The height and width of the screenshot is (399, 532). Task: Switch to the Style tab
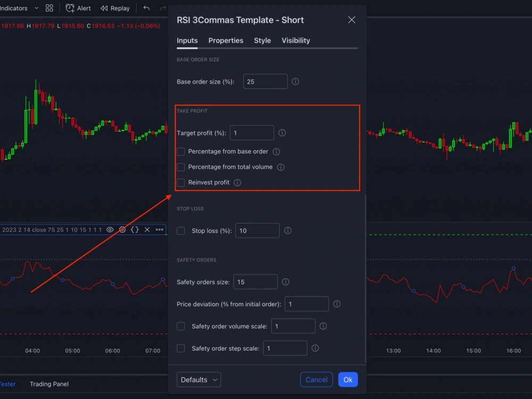[262, 40]
